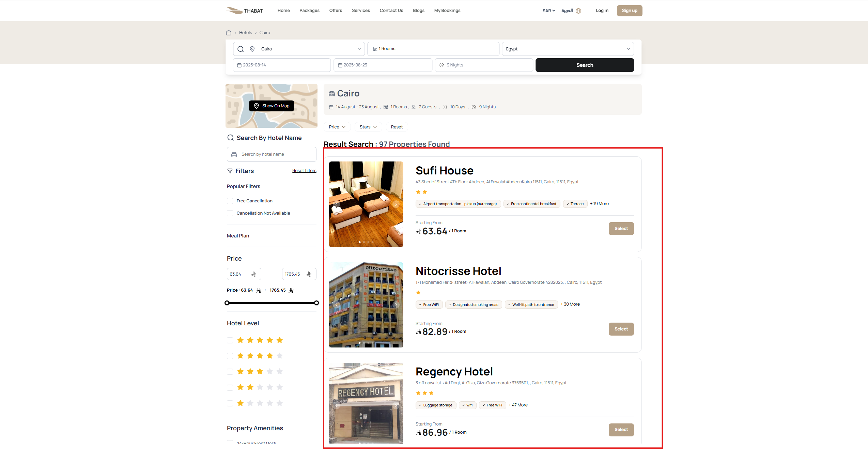Tick the five-star hotel level checkbox

tap(230, 340)
